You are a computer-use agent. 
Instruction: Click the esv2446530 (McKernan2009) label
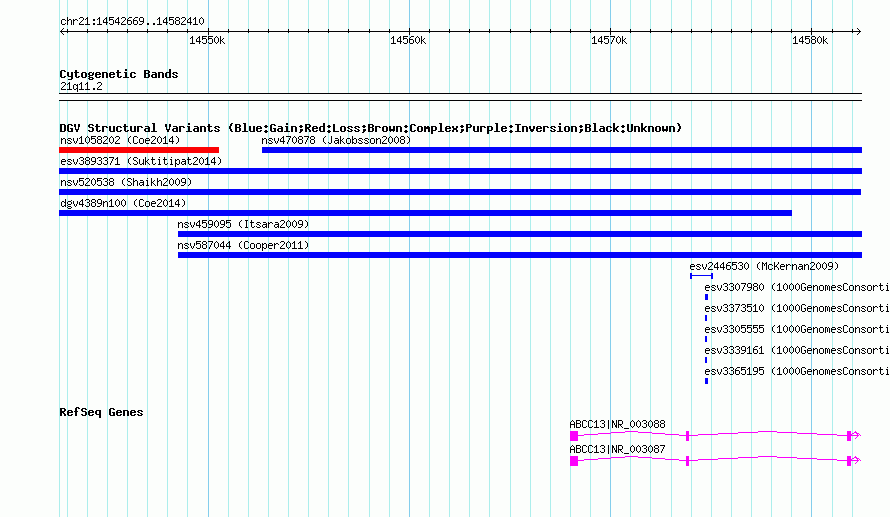click(x=764, y=266)
